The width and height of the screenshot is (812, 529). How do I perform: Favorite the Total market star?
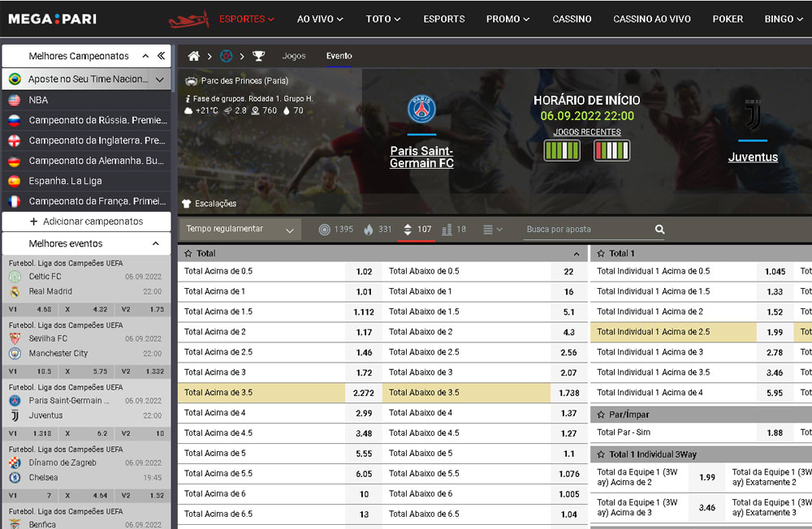pyautogui.click(x=188, y=254)
